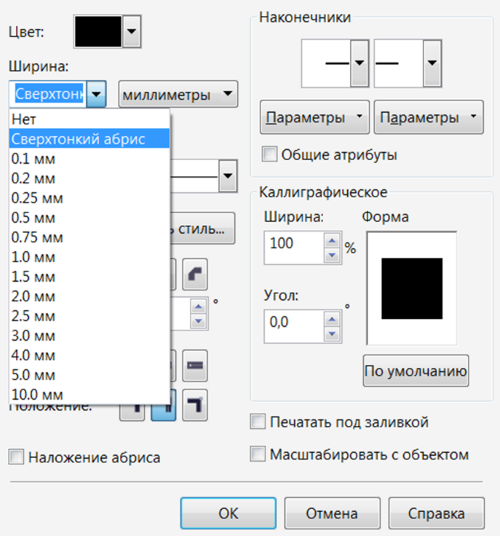Select 1.0 мм width option

pyautogui.click(x=89, y=257)
